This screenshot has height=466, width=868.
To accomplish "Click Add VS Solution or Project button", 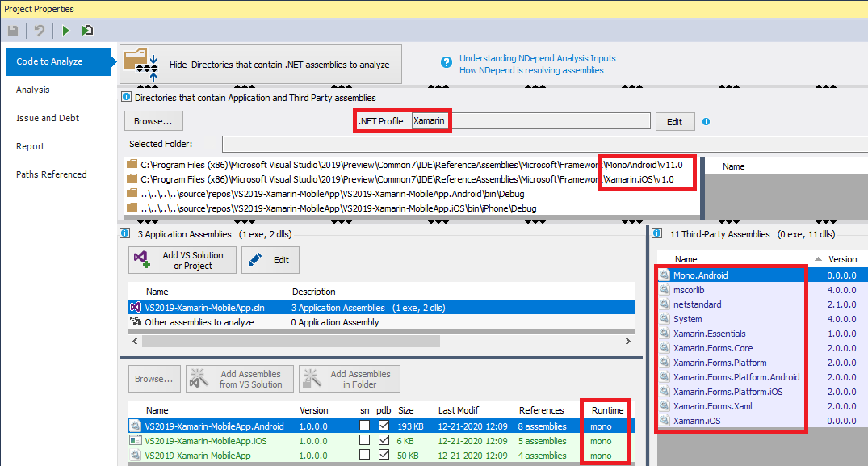I will (182, 260).
